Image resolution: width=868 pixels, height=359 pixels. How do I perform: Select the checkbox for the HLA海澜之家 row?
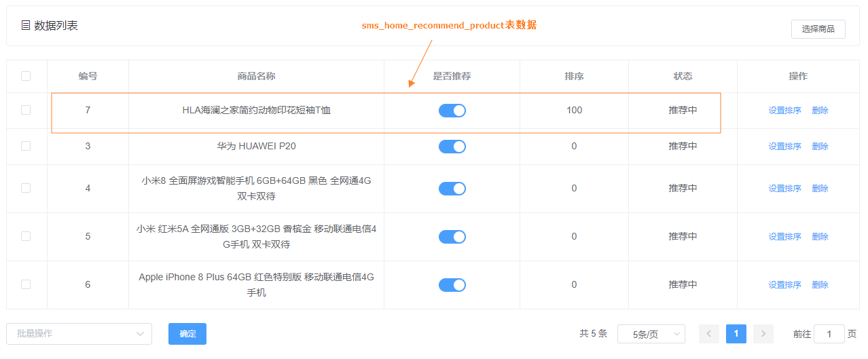pos(26,110)
